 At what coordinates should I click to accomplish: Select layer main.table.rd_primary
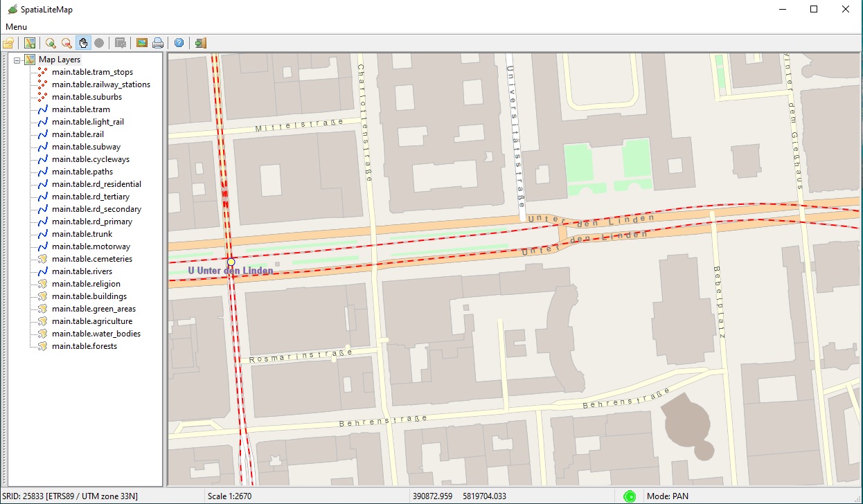click(92, 222)
